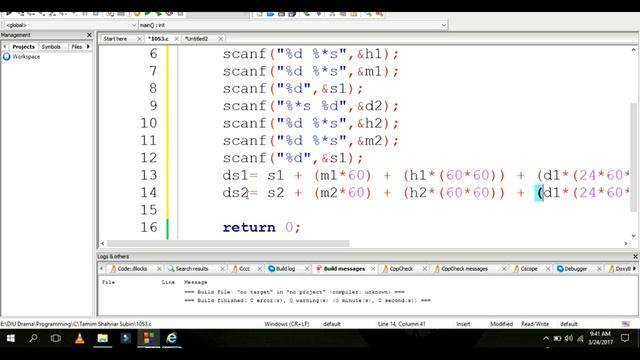Close the Start here tab

coord(139,39)
